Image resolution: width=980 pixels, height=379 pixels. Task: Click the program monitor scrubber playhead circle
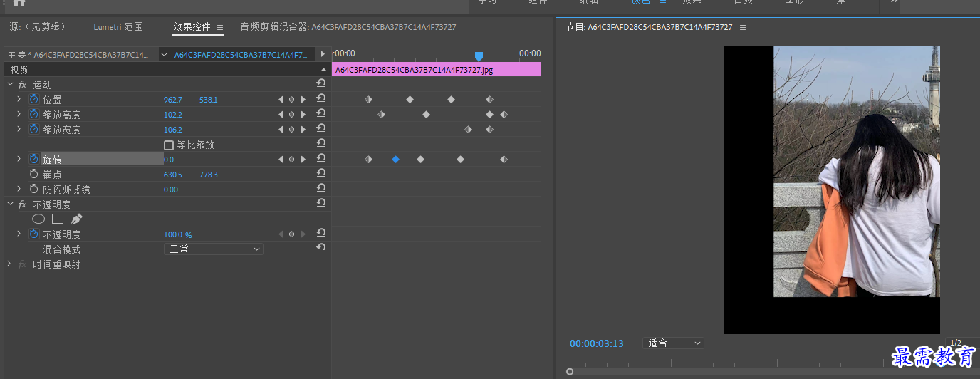[x=570, y=372]
